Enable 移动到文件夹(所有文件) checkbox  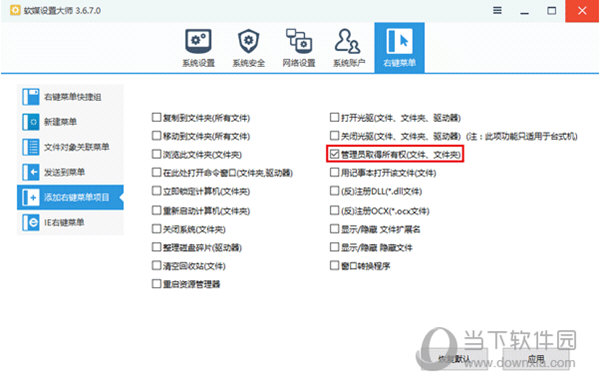point(156,136)
